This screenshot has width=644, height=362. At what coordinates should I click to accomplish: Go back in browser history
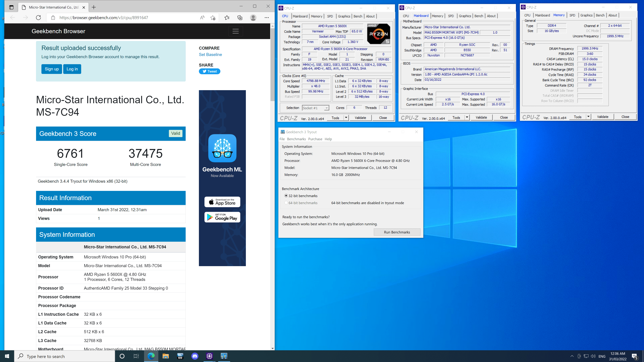tap(13, 17)
